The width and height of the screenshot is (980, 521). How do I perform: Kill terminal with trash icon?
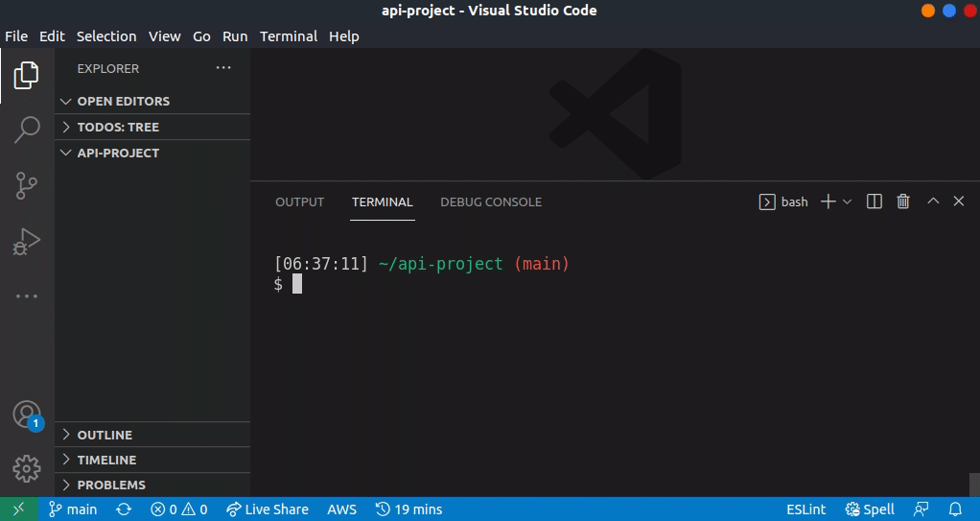coord(903,201)
